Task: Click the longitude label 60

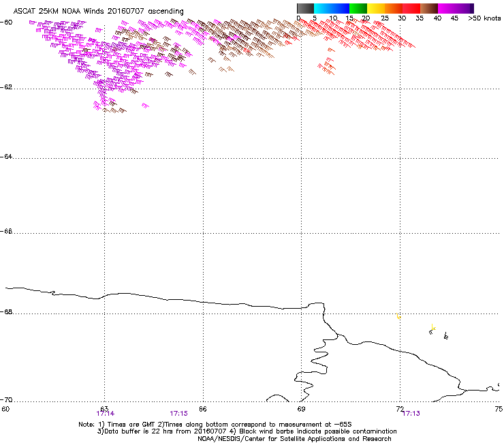Action: point(5,409)
